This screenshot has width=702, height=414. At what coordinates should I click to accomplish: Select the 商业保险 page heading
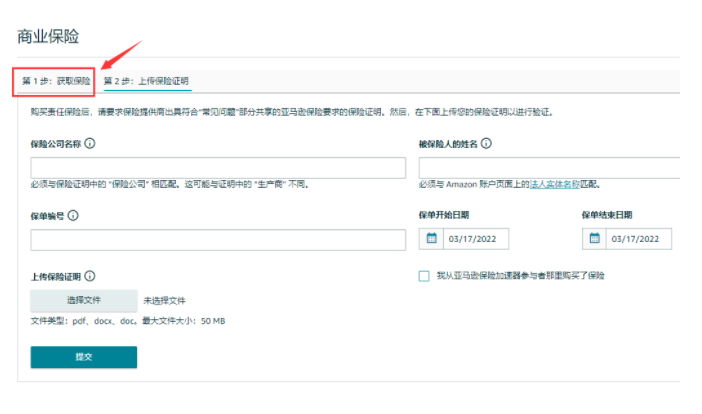(x=48, y=36)
